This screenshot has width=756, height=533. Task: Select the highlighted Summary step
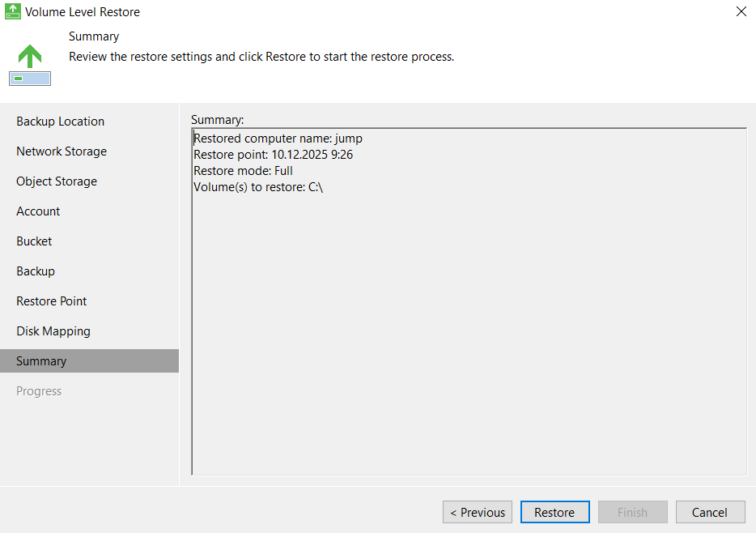pos(41,361)
